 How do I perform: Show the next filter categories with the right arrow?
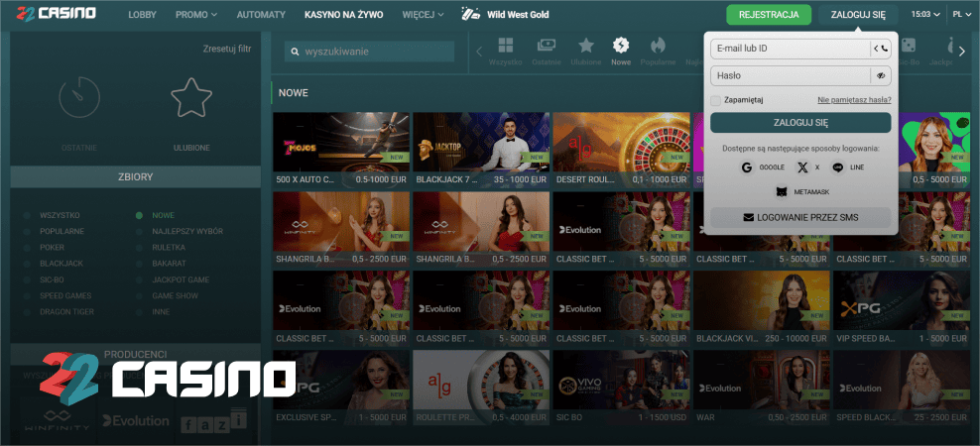click(x=962, y=52)
